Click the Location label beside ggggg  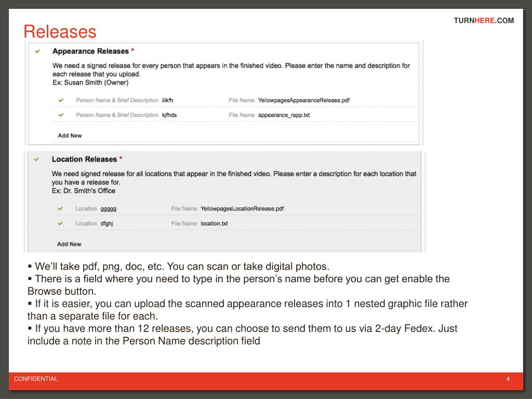point(86,208)
